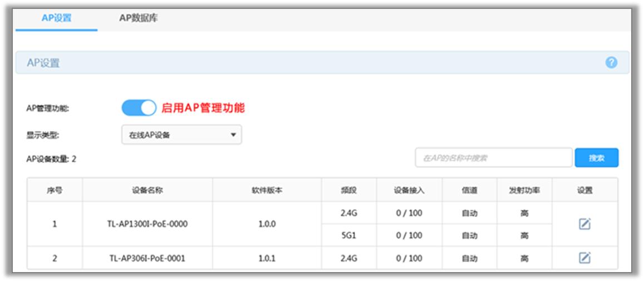Click 自动 channel in the 5G1 row
Screen dimensions: 644x281
(469, 235)
